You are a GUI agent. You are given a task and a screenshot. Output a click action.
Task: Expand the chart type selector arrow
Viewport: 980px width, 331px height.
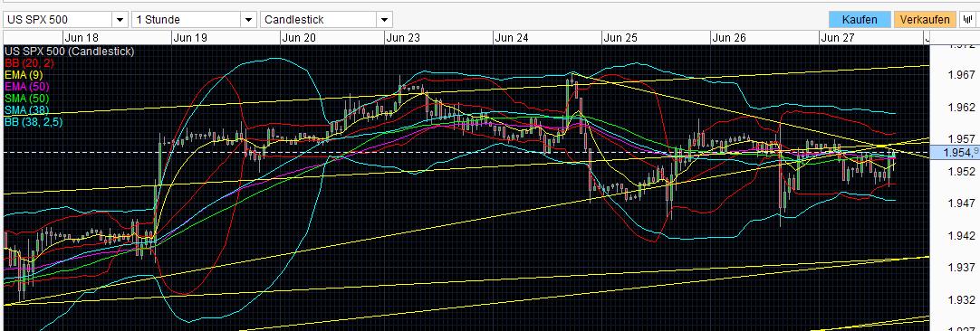385,19
